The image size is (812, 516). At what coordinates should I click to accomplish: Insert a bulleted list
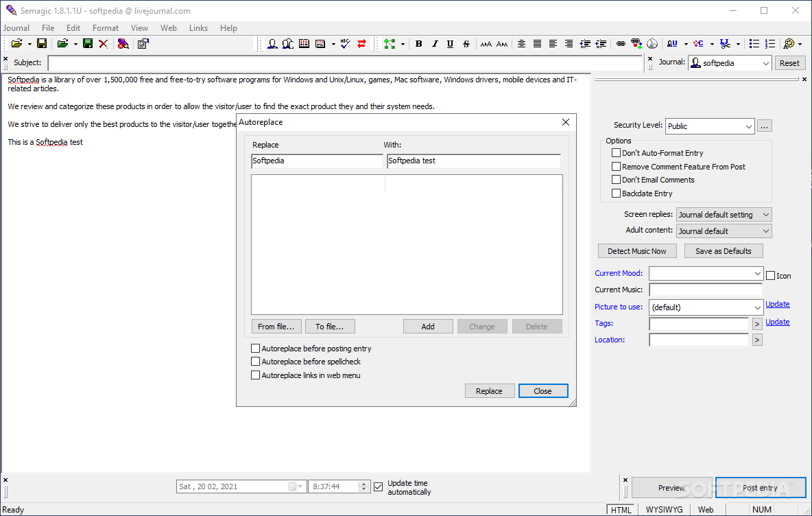pyautogui.click(x=754, y=44)
